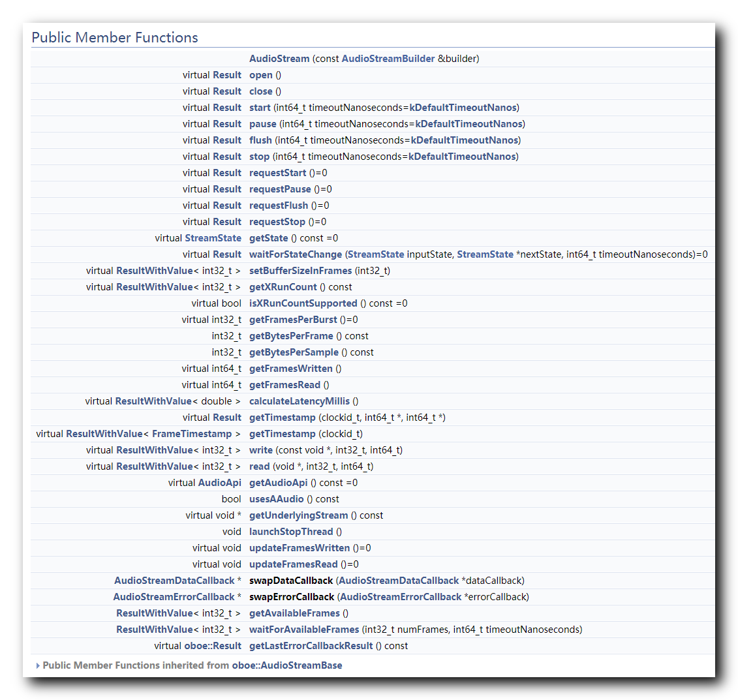Image resolution: width=738 pixels, height=700 pixels.
Task: Open the waitForAvailableFrames function link
Action: 304,630
